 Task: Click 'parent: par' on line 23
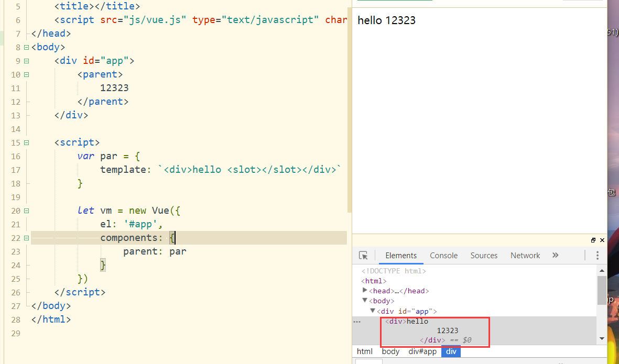click(155, 251)
